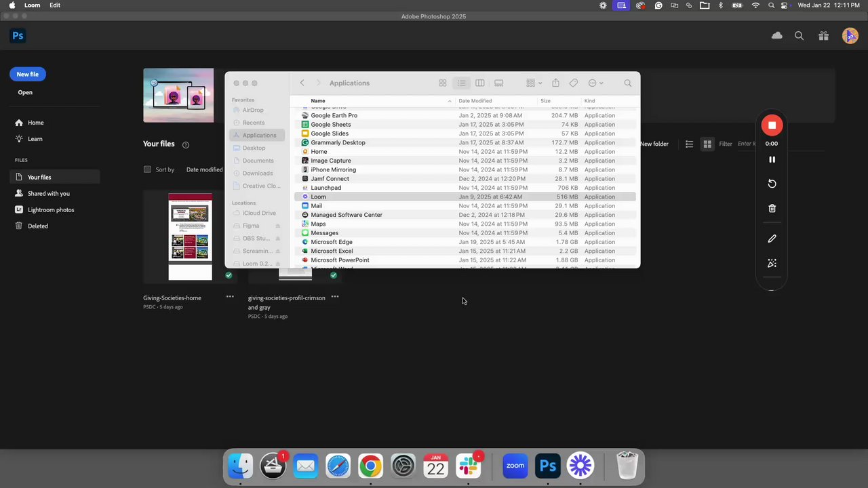Open the Edit menu in the menu bar
Image resolution: width=868 pixels, height=488 pixels.
point(55,5)
